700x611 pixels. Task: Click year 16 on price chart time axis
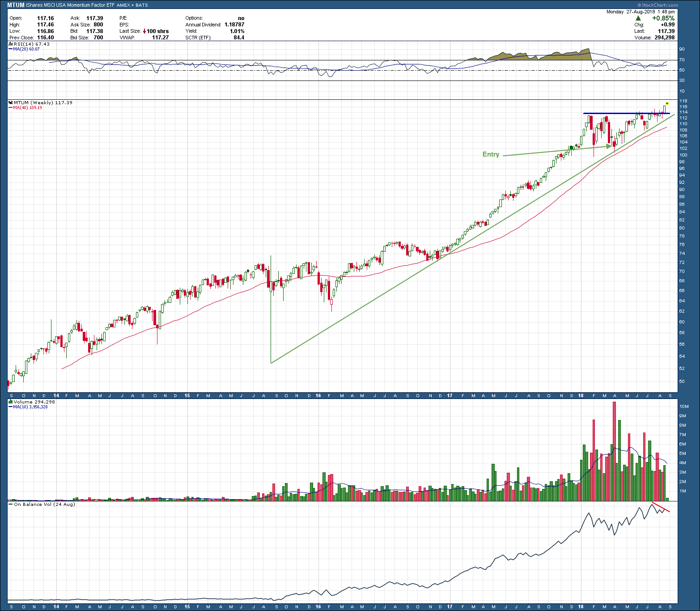tap(318, 395)
